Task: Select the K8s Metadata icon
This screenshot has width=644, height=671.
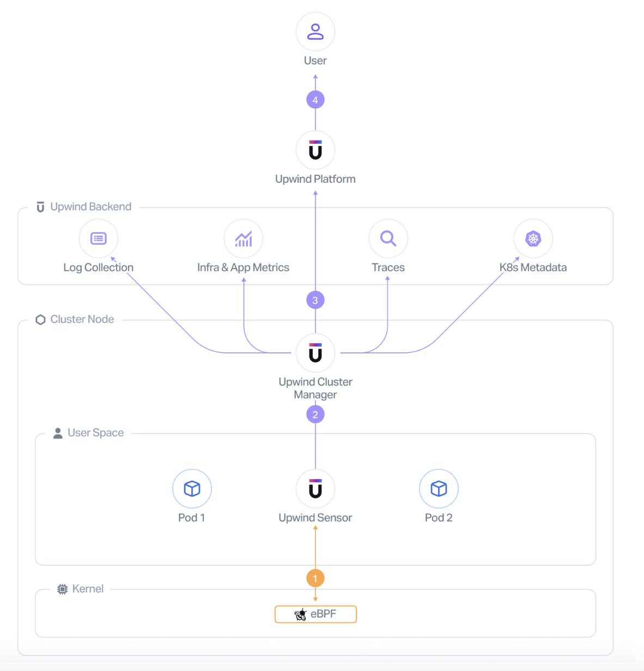Action: pyautogui.click(x=533, y=239)
